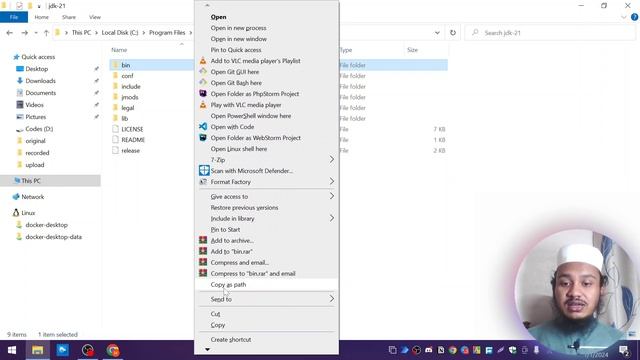Open address bar history dropdown
Image resolution: width=640 pixels, height=360 pixels.
[x=437, y=33]
